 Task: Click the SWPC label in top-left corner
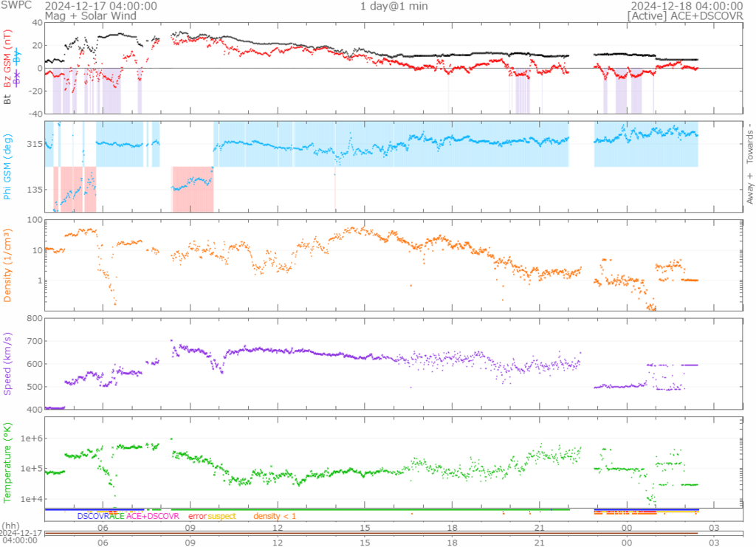[15, 6]
